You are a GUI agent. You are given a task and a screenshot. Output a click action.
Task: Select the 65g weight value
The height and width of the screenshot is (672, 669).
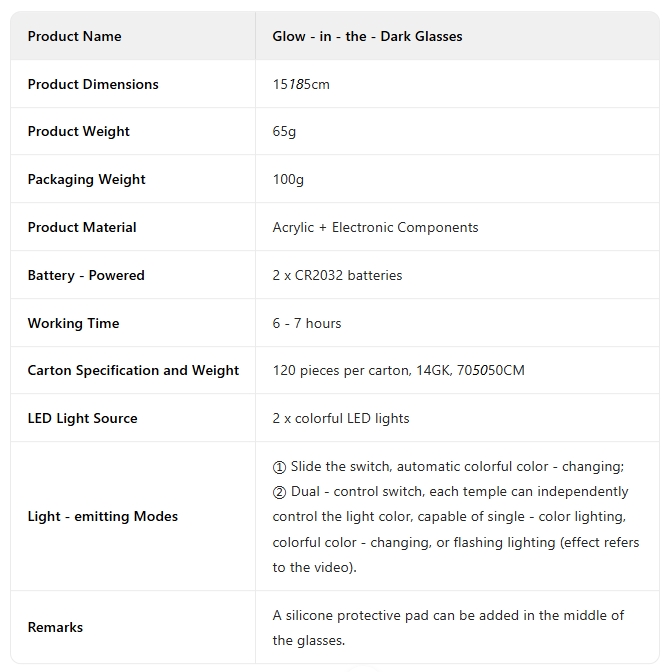284,132
